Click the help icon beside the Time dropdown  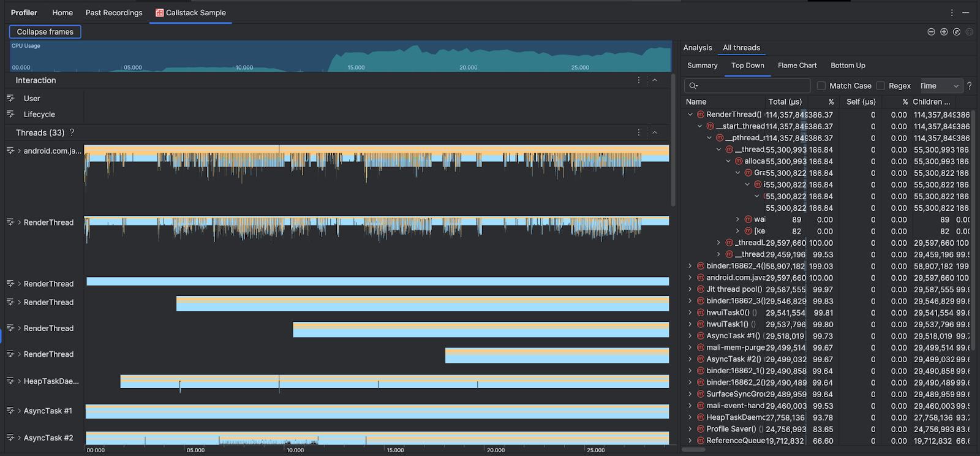[970, 86]
